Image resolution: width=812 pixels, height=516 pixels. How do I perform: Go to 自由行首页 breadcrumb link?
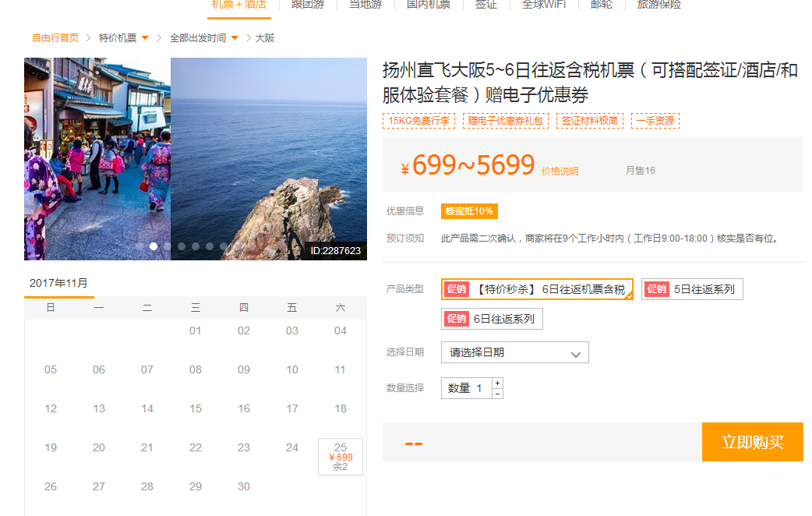55,38
